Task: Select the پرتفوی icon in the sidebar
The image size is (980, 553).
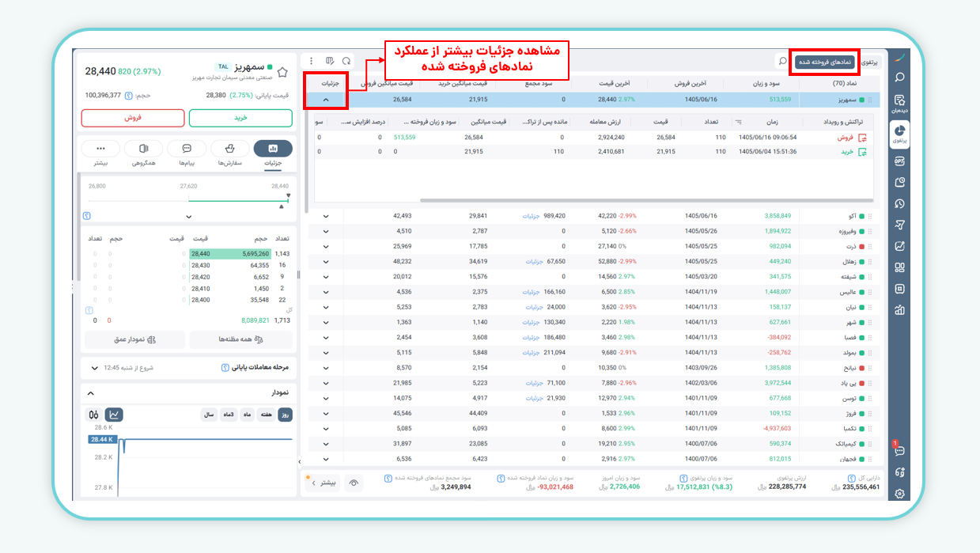Action: click(899, 134)
